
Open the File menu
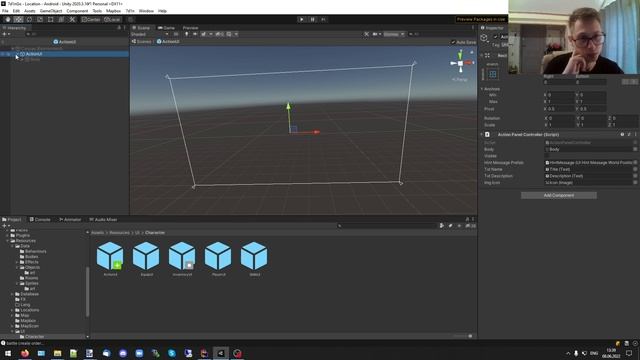(x=5, y=11)
